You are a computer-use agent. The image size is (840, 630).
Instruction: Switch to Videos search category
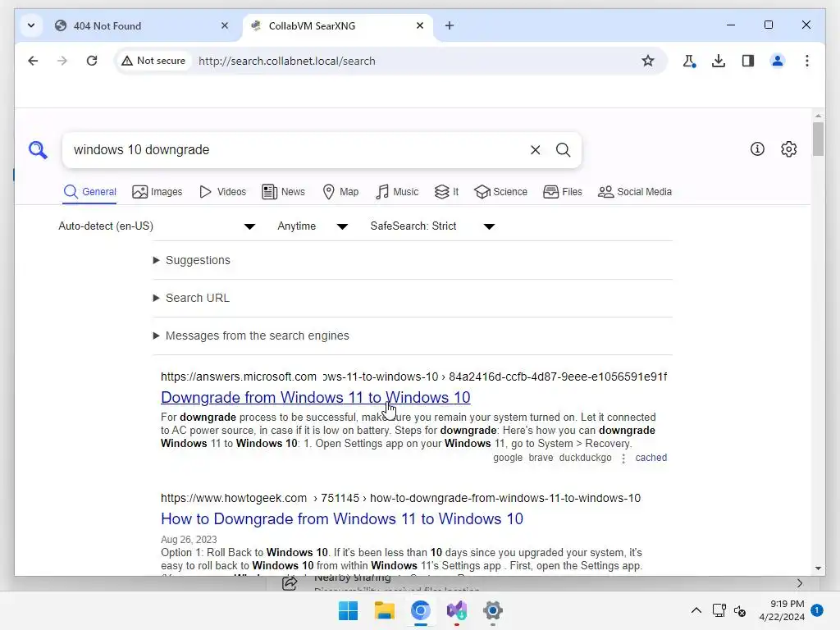(x=223, y=192)
